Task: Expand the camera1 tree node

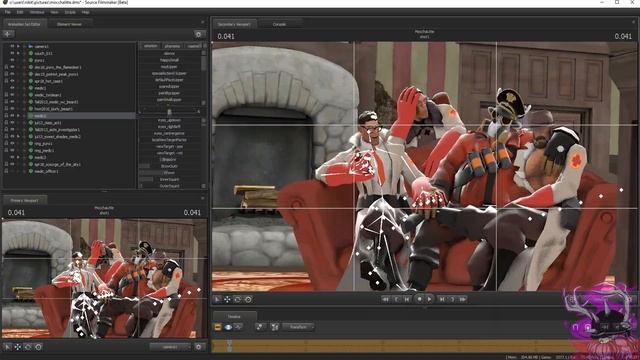Action: [x=18, y=46]
